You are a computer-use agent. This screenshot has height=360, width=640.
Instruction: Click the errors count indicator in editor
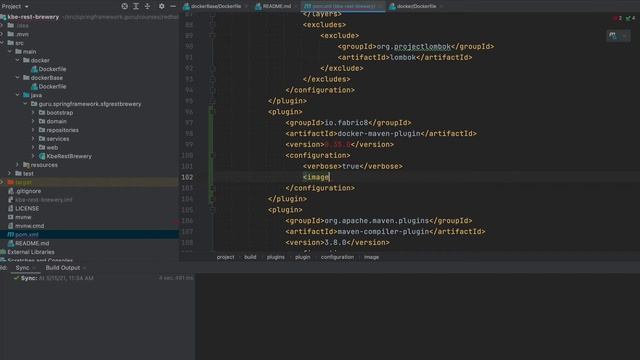click(618, 18)
